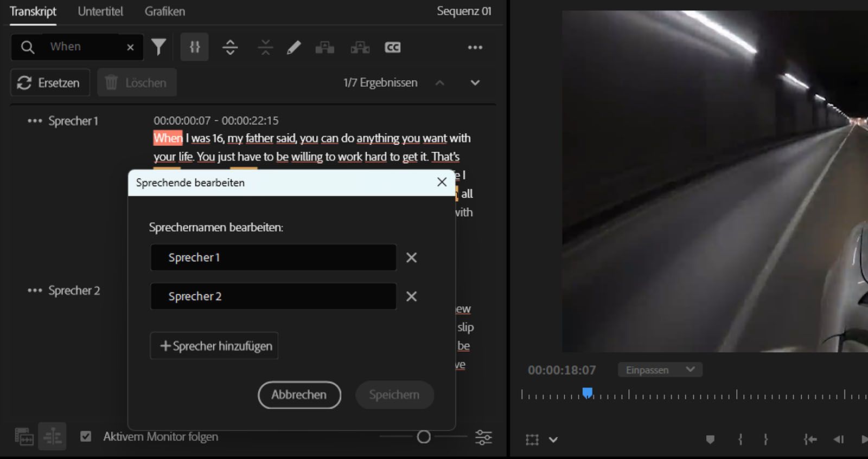This screenshot has width=868, height=459.
Task: Select the pencil edit icon
Action: [x=293, y=48]
